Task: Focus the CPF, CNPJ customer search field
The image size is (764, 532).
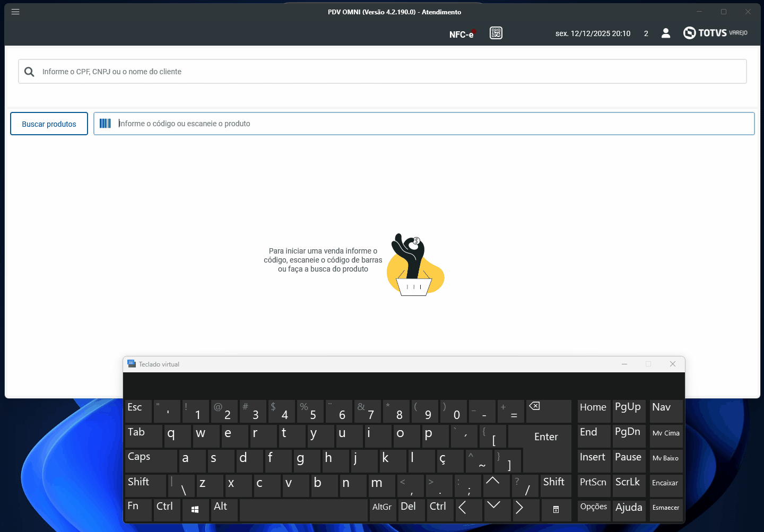Action: (383, 72)
